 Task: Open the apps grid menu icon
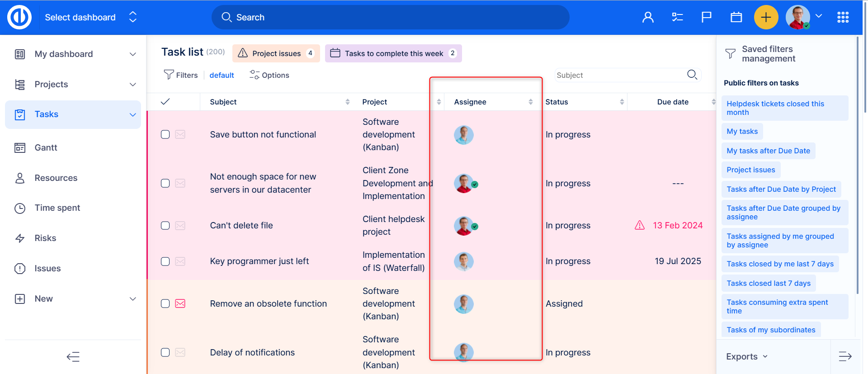coord(843,18)
